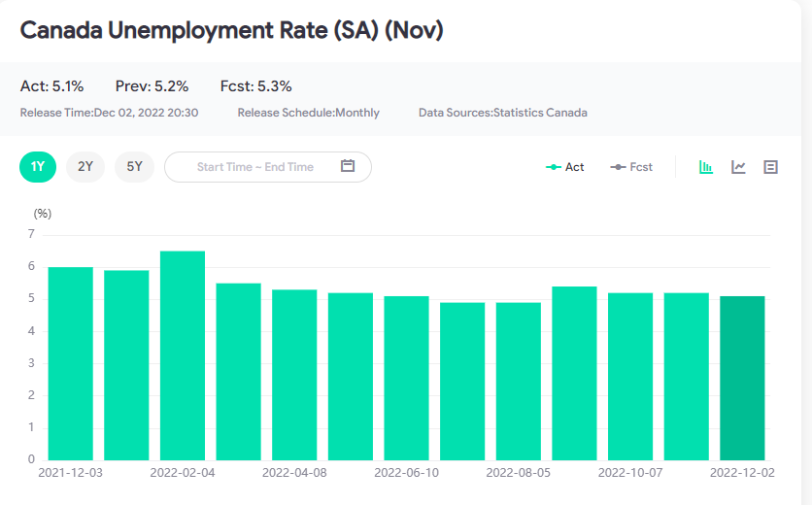Click the 2022-06-10 bar
Screen dimensions: 812x505
click(x=406, y=379)
